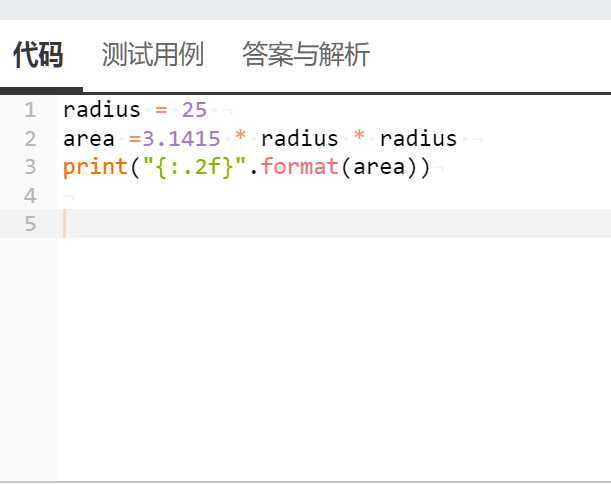Select line number 4 in gutter
Screen dimensions: 611x485
(x=30, y=196)
